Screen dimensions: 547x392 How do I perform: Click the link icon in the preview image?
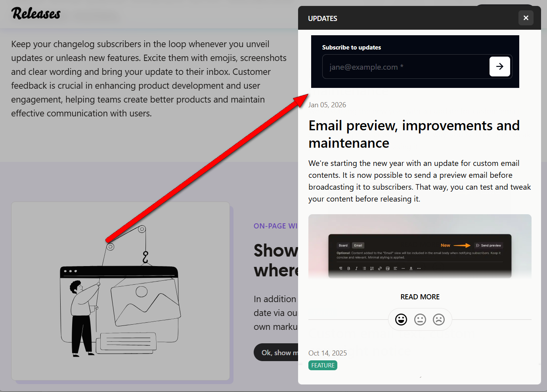click(380, 268)
